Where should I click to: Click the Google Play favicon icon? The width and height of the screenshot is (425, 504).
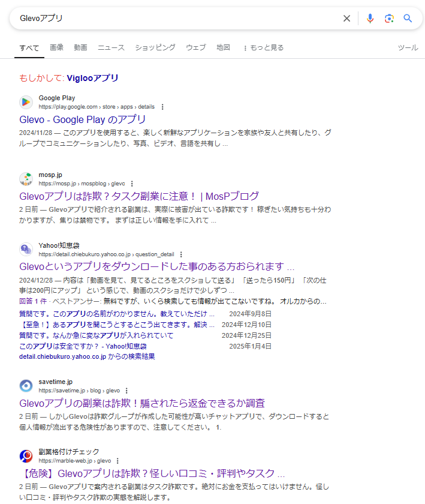(26, 102)
